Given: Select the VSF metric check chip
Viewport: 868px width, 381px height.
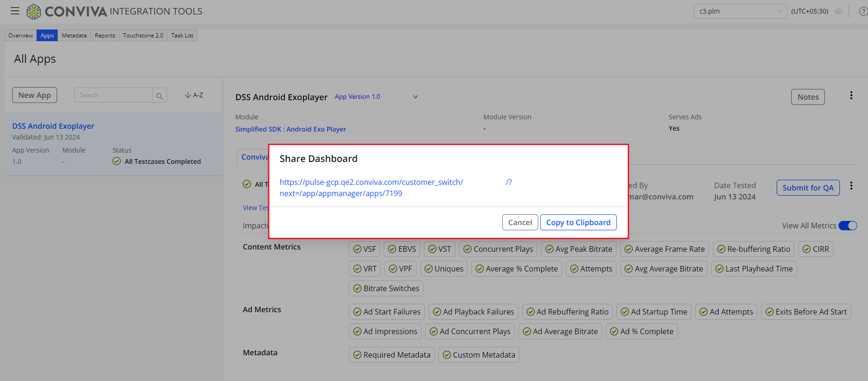Looking at the screenshot, I should point(364,249).
